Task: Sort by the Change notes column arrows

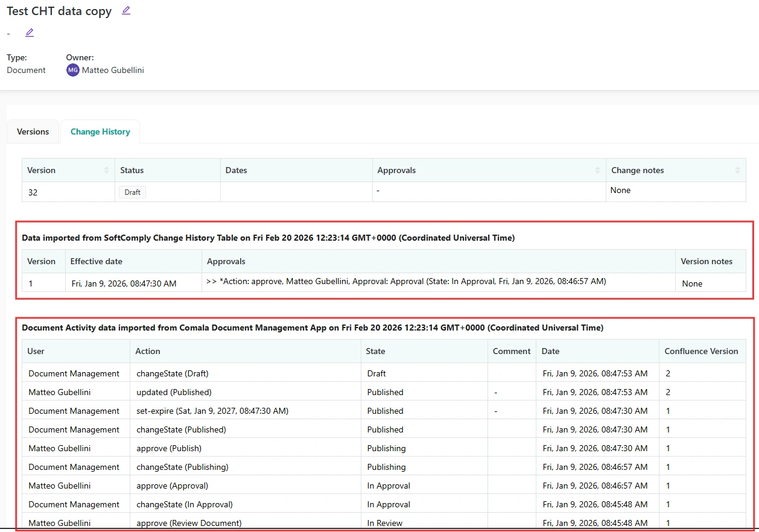Action: tap(737, 171)
